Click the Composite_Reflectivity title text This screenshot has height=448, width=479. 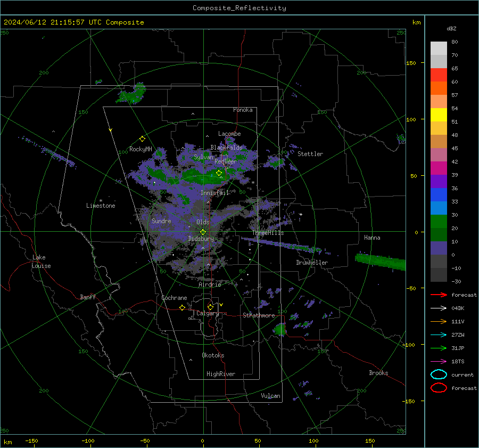tap(240, 8)
